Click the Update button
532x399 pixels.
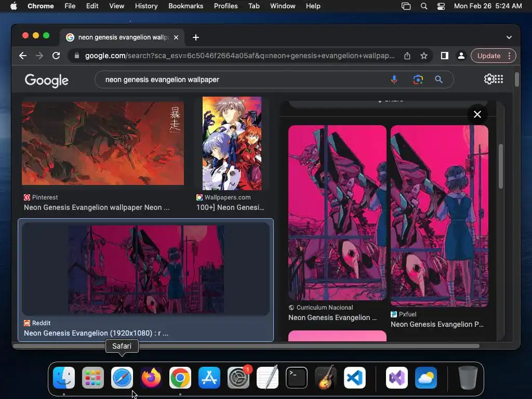pos(489,56)
